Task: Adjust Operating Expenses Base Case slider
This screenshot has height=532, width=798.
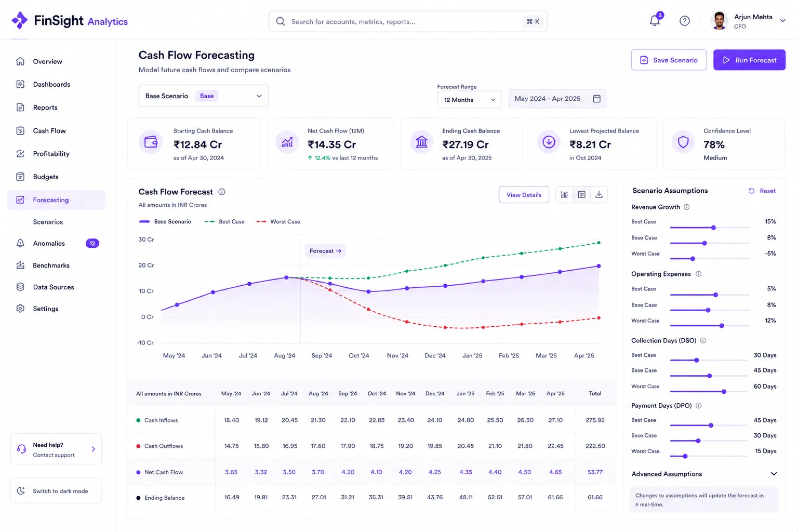Action: pos(708,310)
